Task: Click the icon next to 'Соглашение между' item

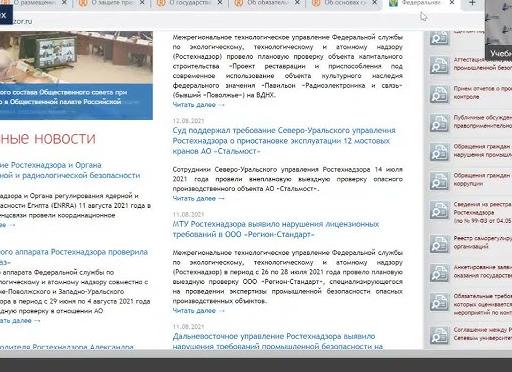Action: [x=439, y=335]
